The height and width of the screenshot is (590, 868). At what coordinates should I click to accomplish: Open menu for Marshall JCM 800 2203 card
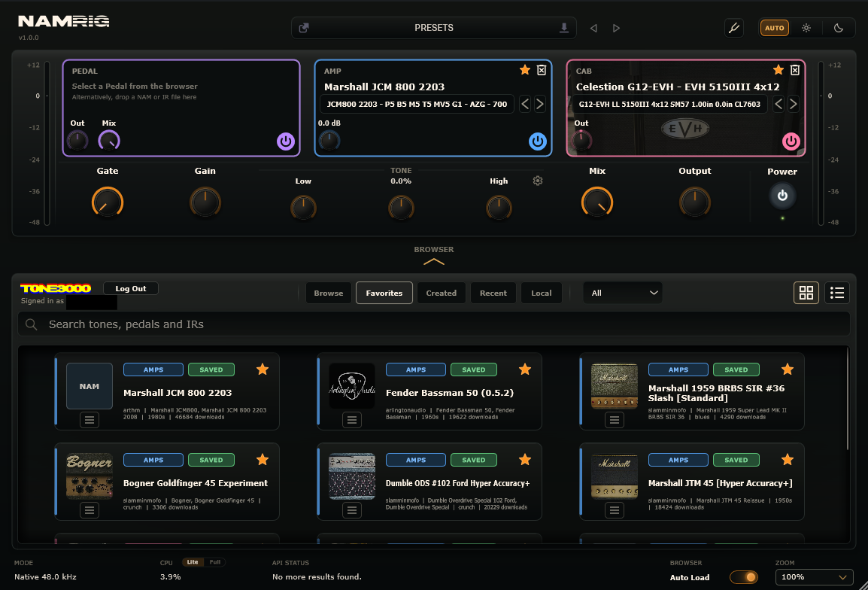[89, 420]
